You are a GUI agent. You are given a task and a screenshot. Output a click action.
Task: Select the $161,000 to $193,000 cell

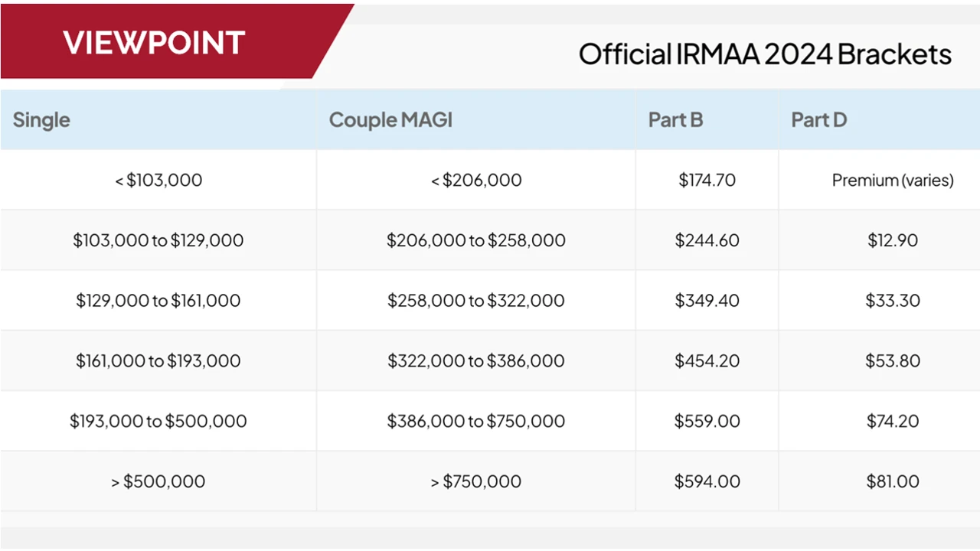coord(158,361)
